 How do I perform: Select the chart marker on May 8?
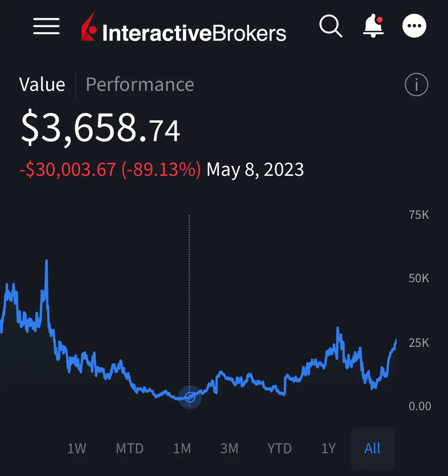(x=190, y=397)
